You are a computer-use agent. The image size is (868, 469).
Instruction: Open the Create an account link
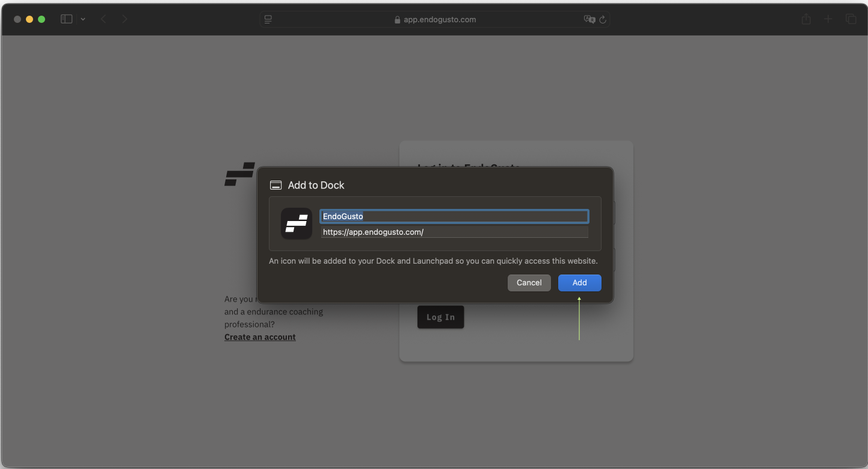tap(260, 337)
